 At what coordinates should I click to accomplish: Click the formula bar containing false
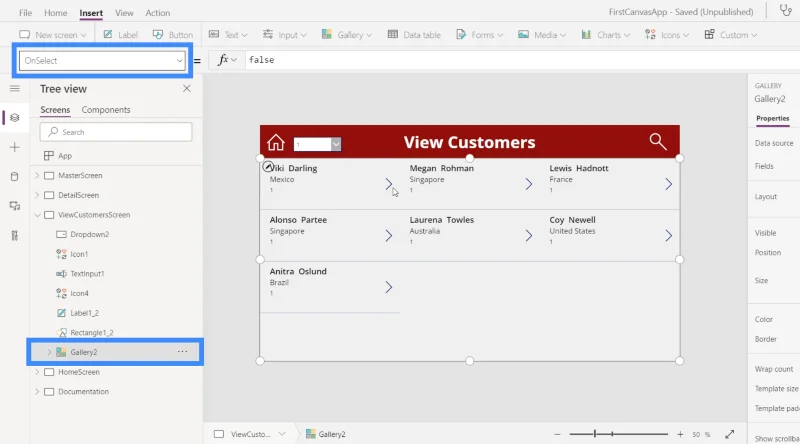coord(520,60)
